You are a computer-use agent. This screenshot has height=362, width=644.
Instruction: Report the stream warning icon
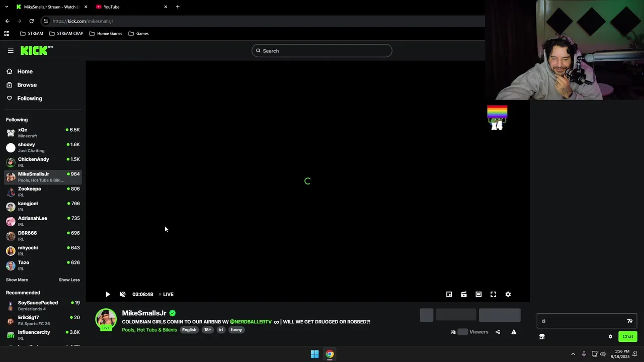click(x=514, y=332)
